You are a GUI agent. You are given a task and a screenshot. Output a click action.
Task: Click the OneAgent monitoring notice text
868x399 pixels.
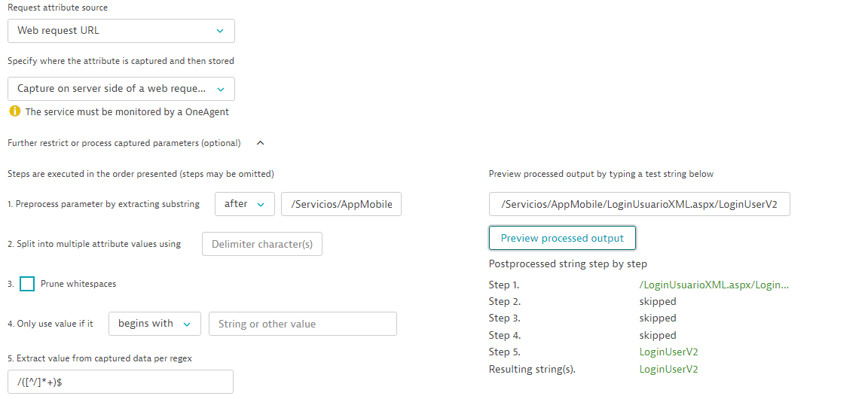click(x=127, y=111)
